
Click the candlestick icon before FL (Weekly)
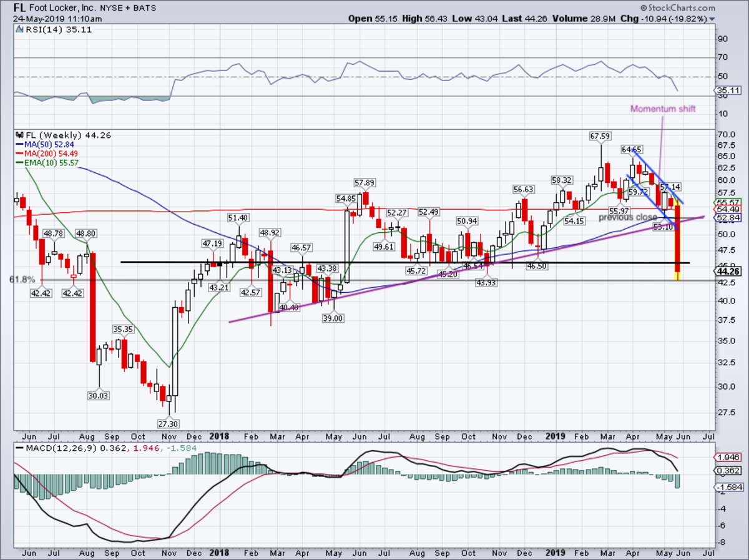click(x=18, y=135)
